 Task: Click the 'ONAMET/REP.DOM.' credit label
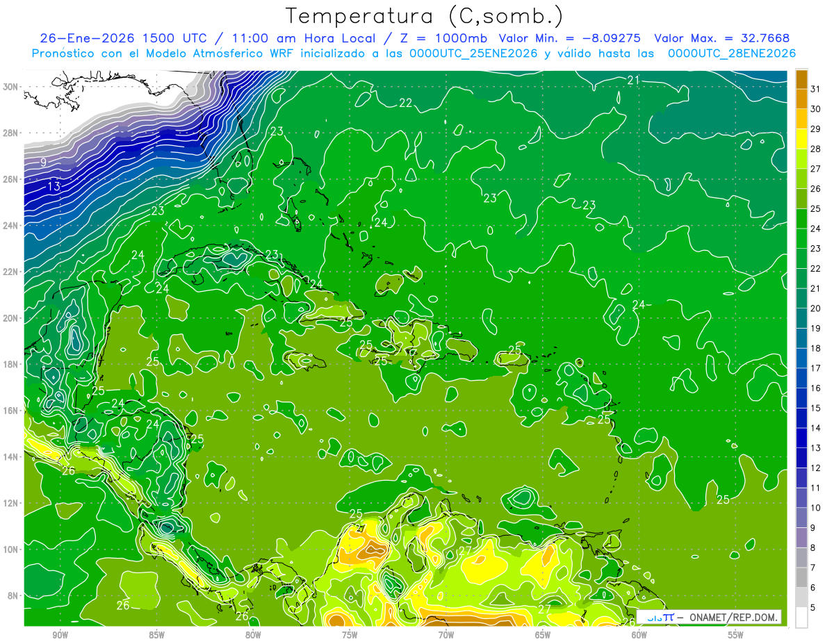pos(733,617)
